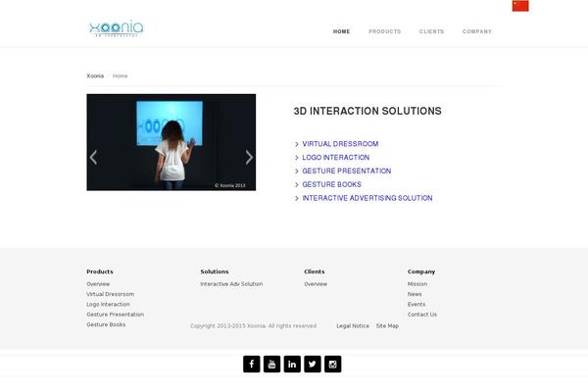Click the footer Solutions heading
Image resolution: width=588 pixels, height=392 pixels.
tap(215, 271)
